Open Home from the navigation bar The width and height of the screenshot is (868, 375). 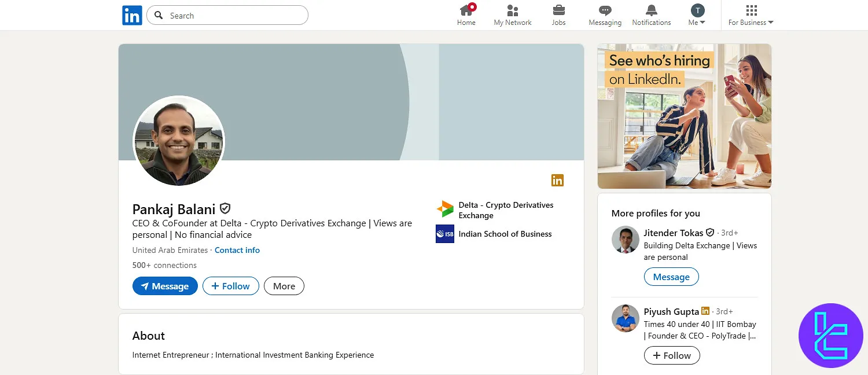tap(466, 16)
